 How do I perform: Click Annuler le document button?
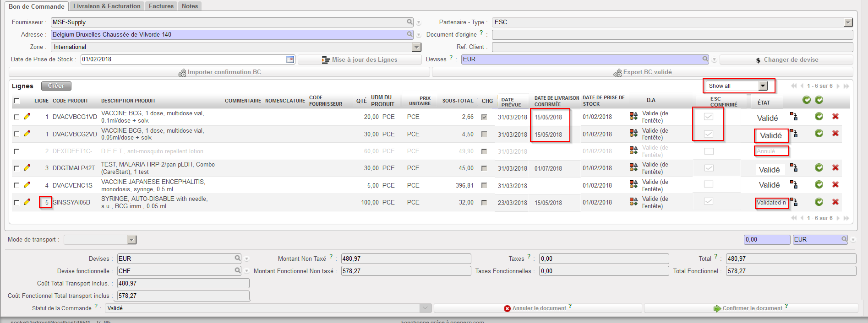pyautogui.click(x=538, y=308)
